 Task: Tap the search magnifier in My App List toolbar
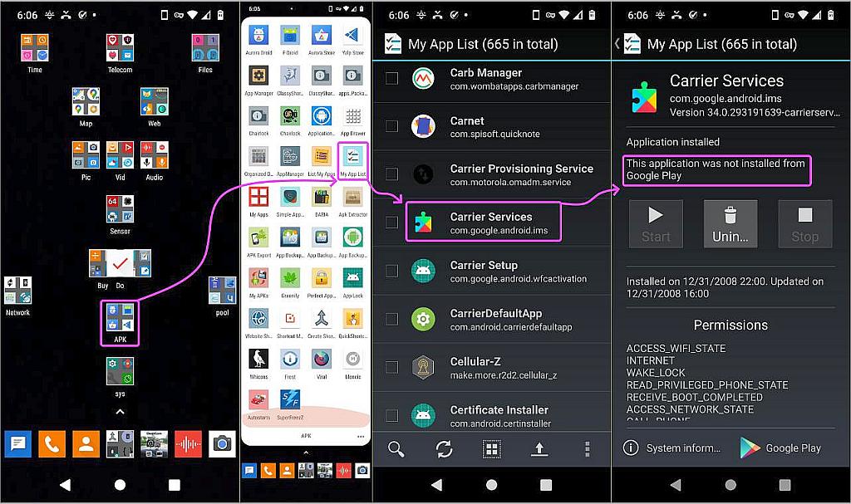(x=396, y=448)
